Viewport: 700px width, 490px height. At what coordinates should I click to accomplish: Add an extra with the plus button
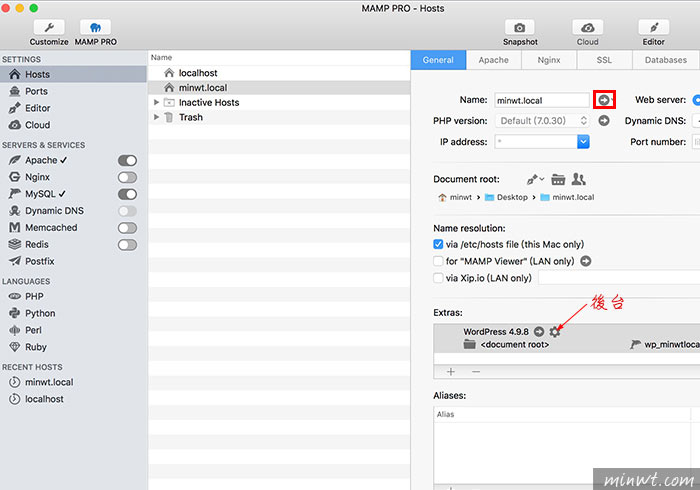(451, 372)
